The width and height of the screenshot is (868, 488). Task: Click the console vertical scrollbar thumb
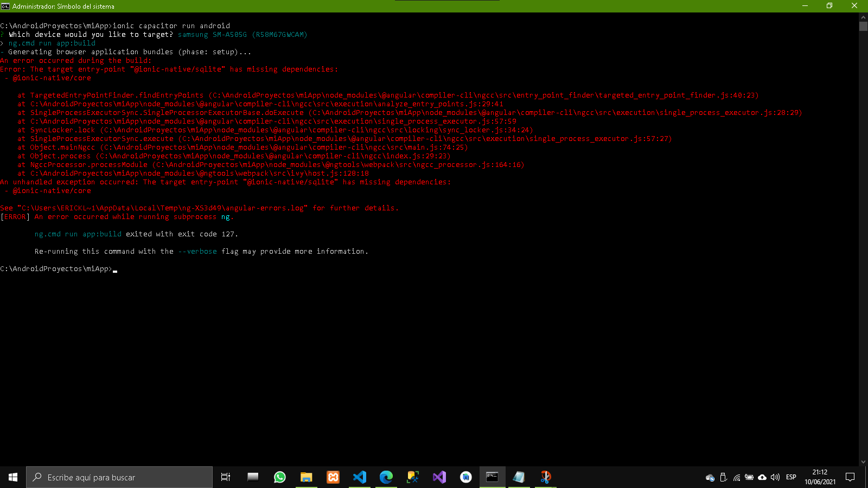863,26
